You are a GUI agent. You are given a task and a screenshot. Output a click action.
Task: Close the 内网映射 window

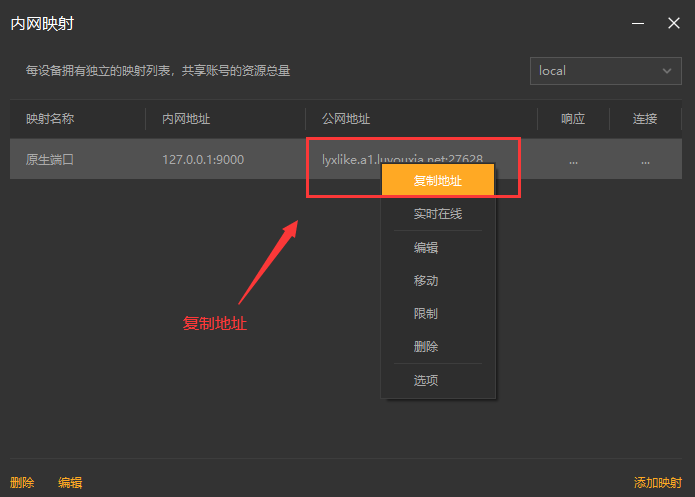(x=674, y=23)
